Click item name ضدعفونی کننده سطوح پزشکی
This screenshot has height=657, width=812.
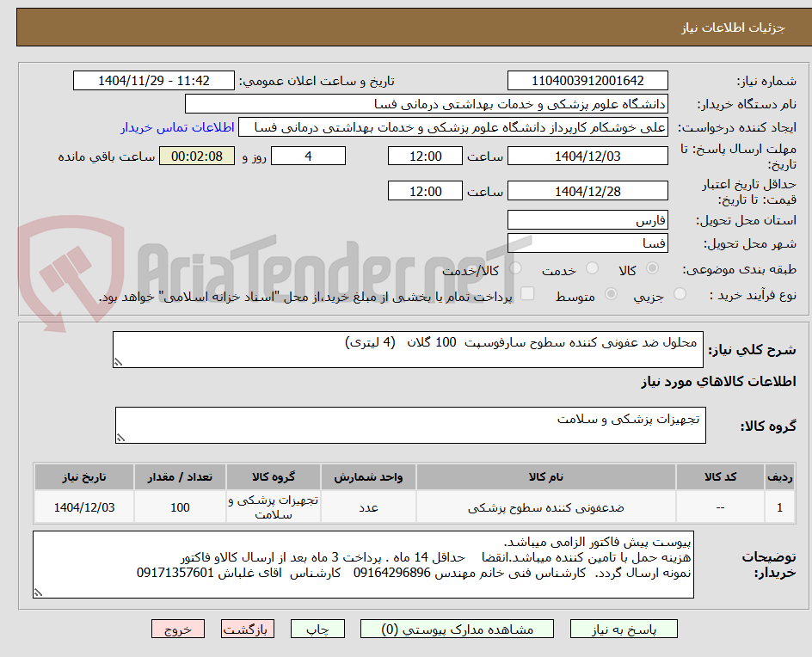coord(546,508)
